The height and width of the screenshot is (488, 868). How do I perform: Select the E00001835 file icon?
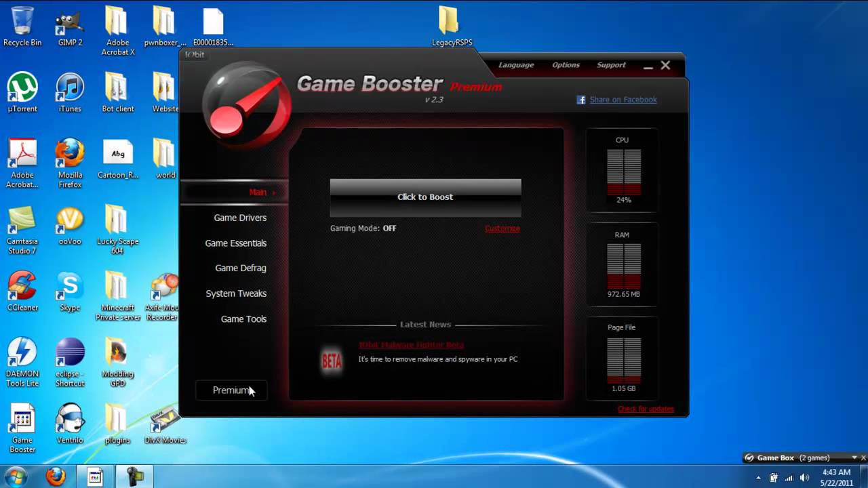213,27
